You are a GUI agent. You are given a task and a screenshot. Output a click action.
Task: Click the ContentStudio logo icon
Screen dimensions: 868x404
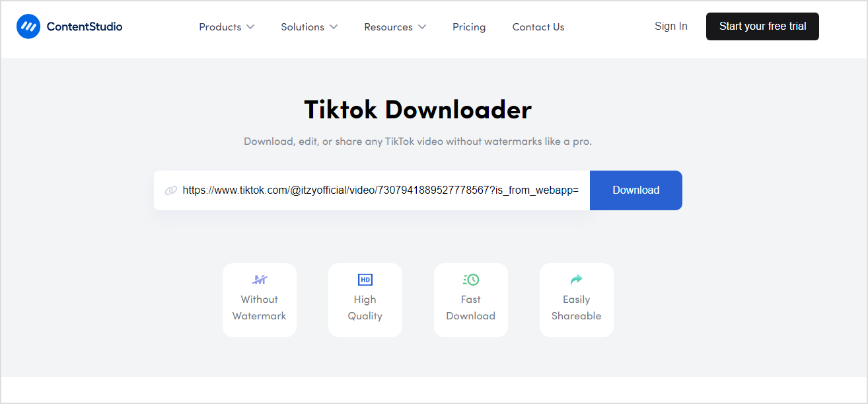(x=28, y=26)
